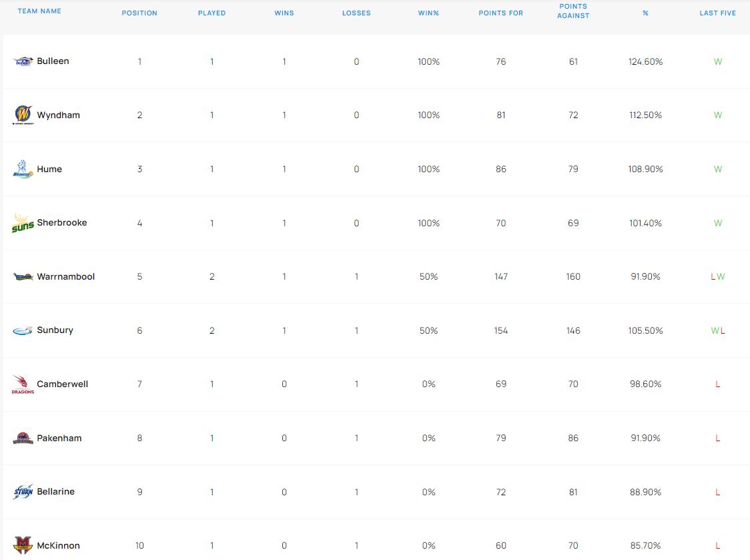Screen dimensions: 750x560
Task: Click Hume's 86 points for
Action: coord(501,169)
